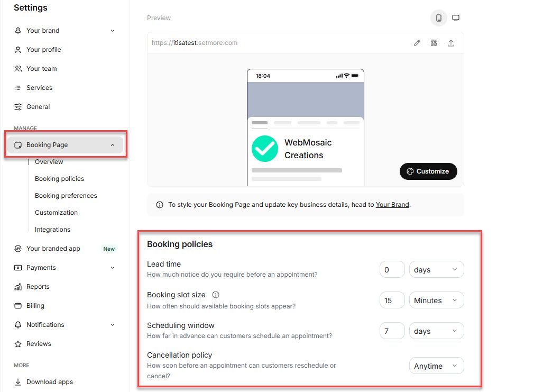Edit the booking page URL with the pencil icon
This screenshot has height=392, width=534.
click(417, 43)
